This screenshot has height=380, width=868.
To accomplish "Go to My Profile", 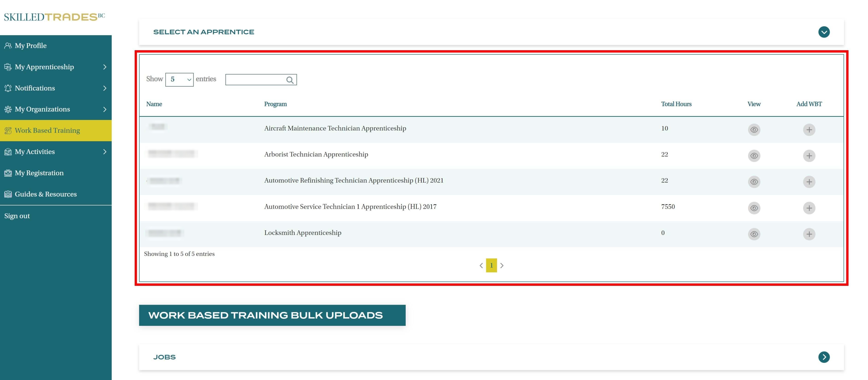I will pyautogui.click(x=30, y=46).
